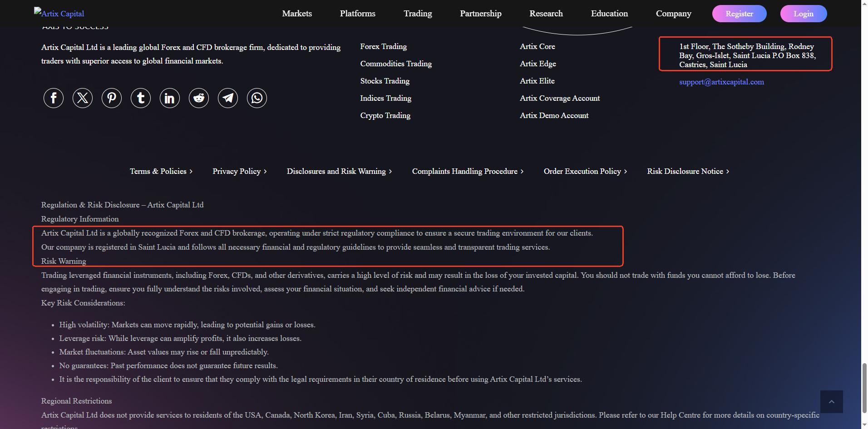This screenshot has height=429, width=868.
Task: Open the X (Twitter) social icon
Action: [83, 98]
